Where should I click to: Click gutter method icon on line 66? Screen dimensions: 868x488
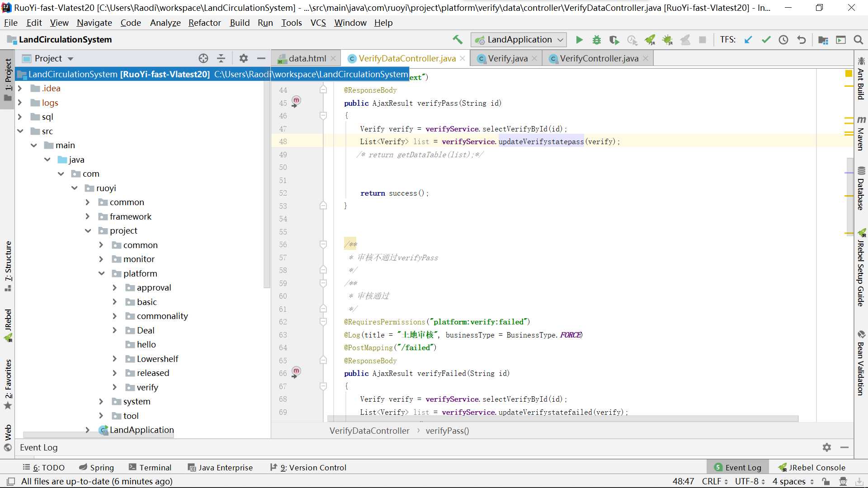(x=296, y=372)
